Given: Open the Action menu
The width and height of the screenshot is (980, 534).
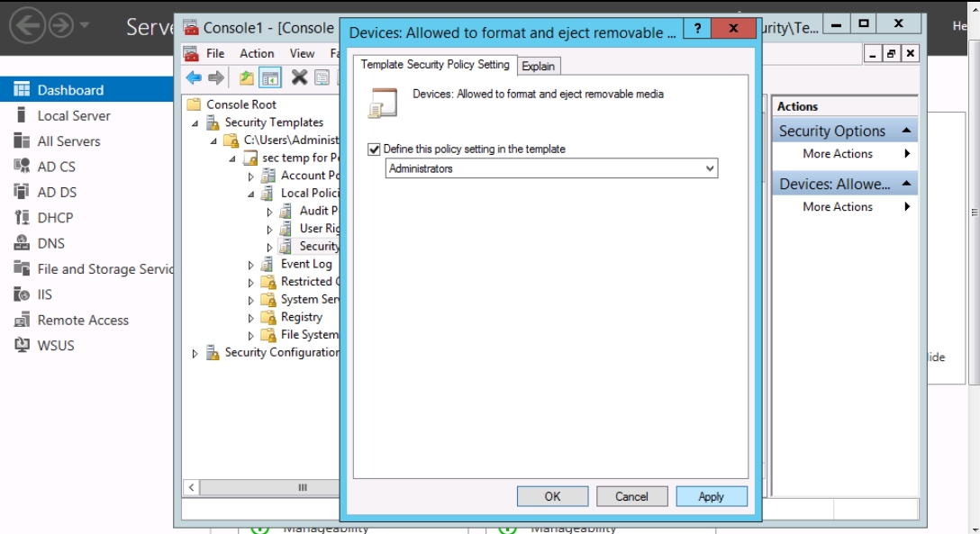Looking at the screenshot, I should click(257, 53).
